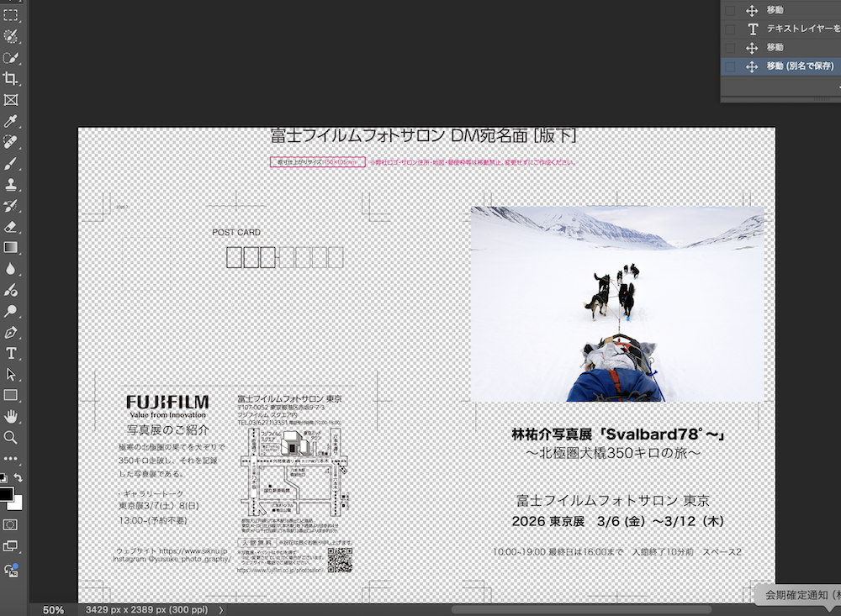Select the テキストレイヤー history entry
The height and width of the screenshot is (616, 841).
point(799,29)
